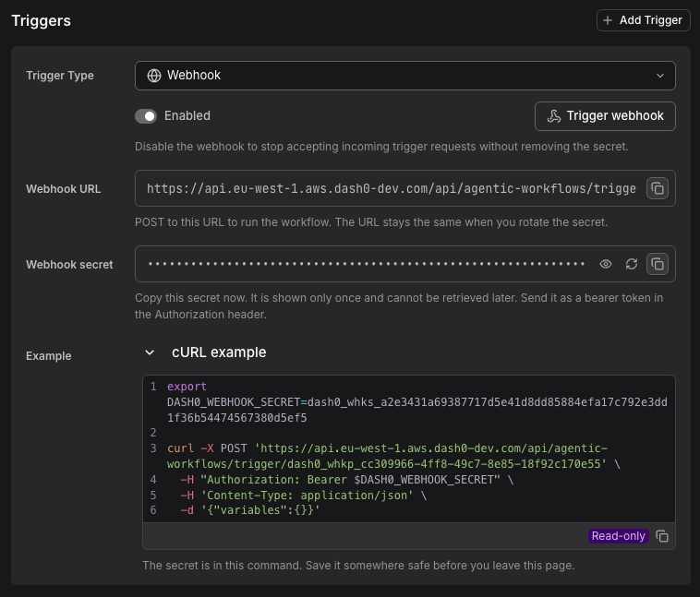Click the Trigger webhook button
This screenshot has height=597, width=700.
[605, 116]
